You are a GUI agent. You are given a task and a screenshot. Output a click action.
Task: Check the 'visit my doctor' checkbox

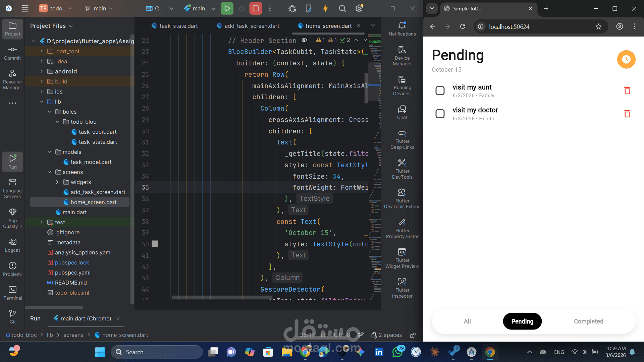click(x=440, y=114)
